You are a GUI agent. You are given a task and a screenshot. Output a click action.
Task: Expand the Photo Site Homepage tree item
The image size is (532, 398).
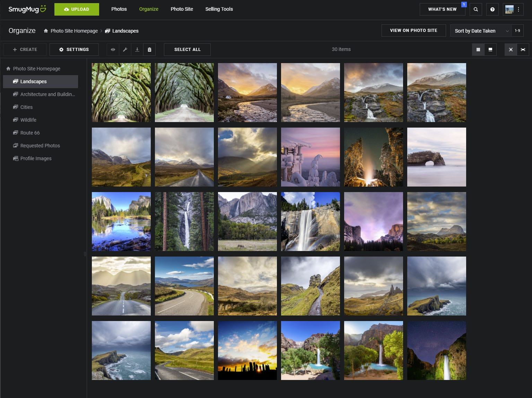tap(36, 68)
